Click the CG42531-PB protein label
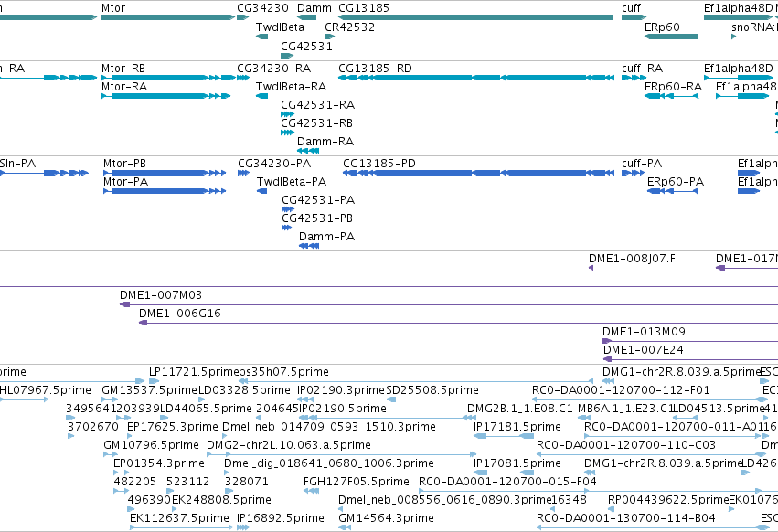Image resolution: width=778 pixels, height=532 pixels. point(317,218)
